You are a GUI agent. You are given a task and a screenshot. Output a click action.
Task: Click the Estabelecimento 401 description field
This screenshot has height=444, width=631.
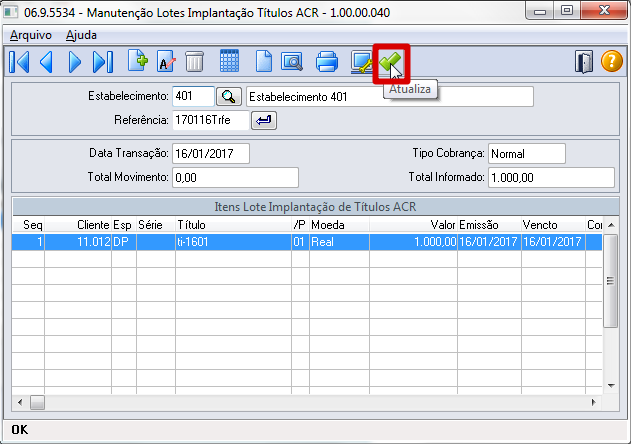(x=390, y=97)
